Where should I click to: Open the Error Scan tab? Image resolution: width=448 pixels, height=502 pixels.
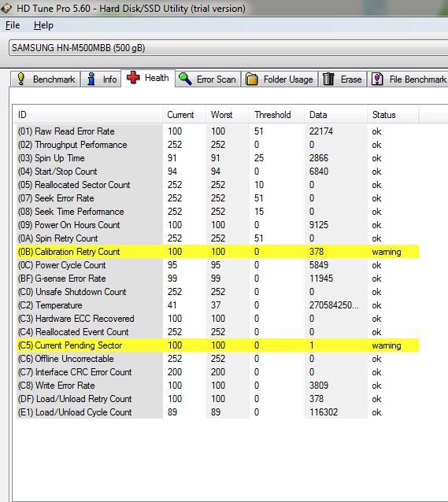click(208, 79)
